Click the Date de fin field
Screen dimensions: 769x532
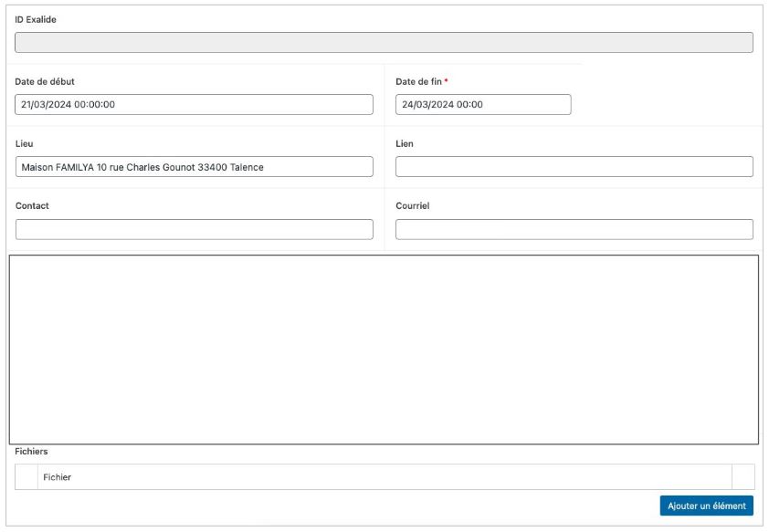coord(482,105)
